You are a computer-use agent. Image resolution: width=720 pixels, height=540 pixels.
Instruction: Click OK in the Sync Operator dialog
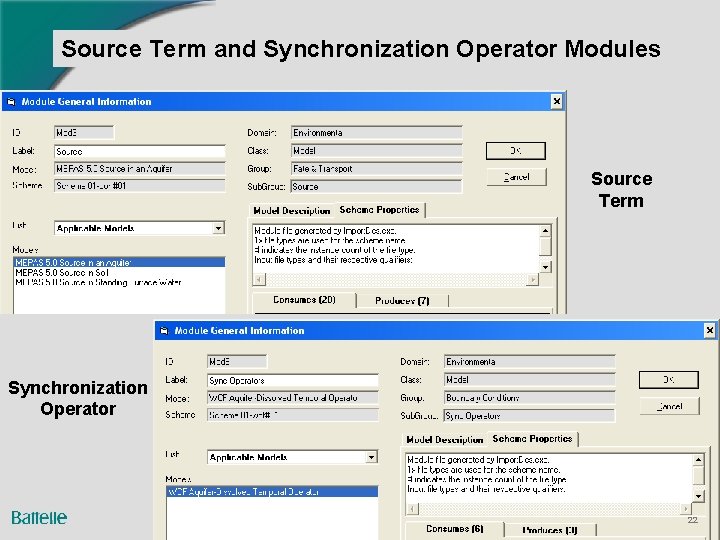(x=669, y=380)
